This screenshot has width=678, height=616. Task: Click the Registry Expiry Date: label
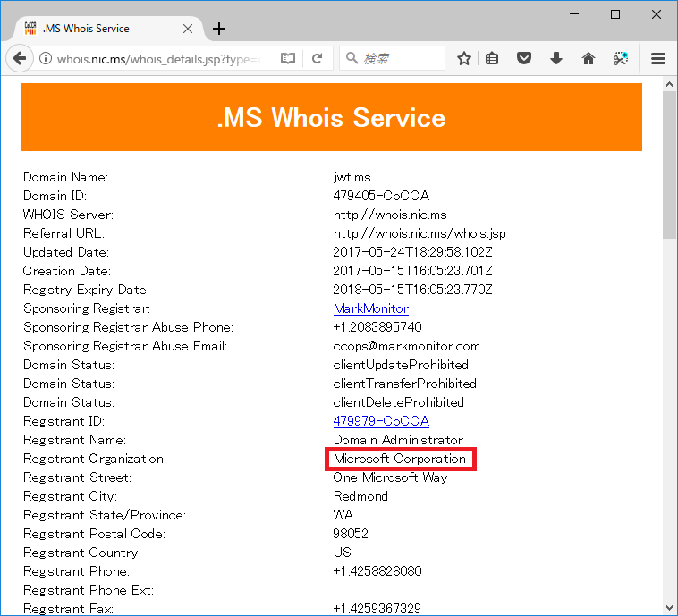(86, 290)
